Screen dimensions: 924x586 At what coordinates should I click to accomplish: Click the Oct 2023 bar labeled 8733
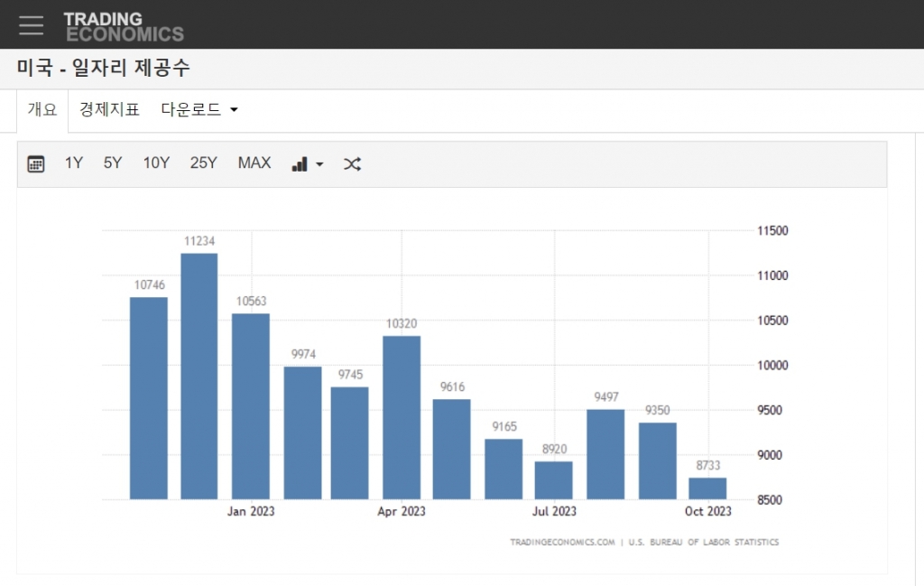pyautogui.click(x=707, y=488)
